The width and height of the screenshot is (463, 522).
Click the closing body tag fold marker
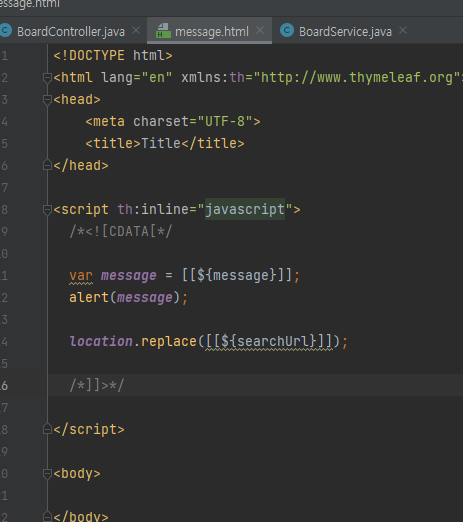tap(47, 517)
